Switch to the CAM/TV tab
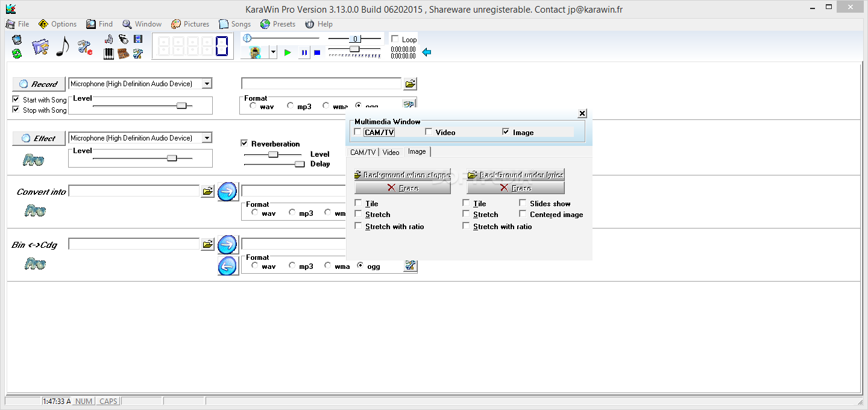The height and width of the screenshot is (410, 868). pyautogui.click(x=363, y=152)
